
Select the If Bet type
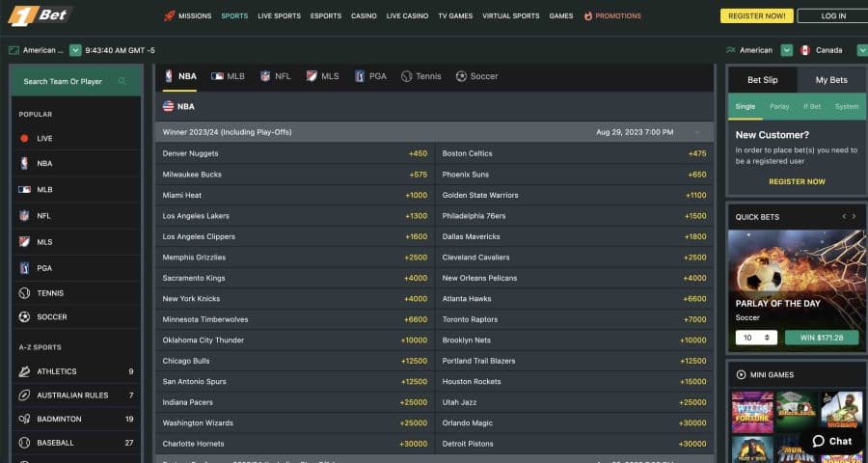pyautogui.click(x=812, y=106)
